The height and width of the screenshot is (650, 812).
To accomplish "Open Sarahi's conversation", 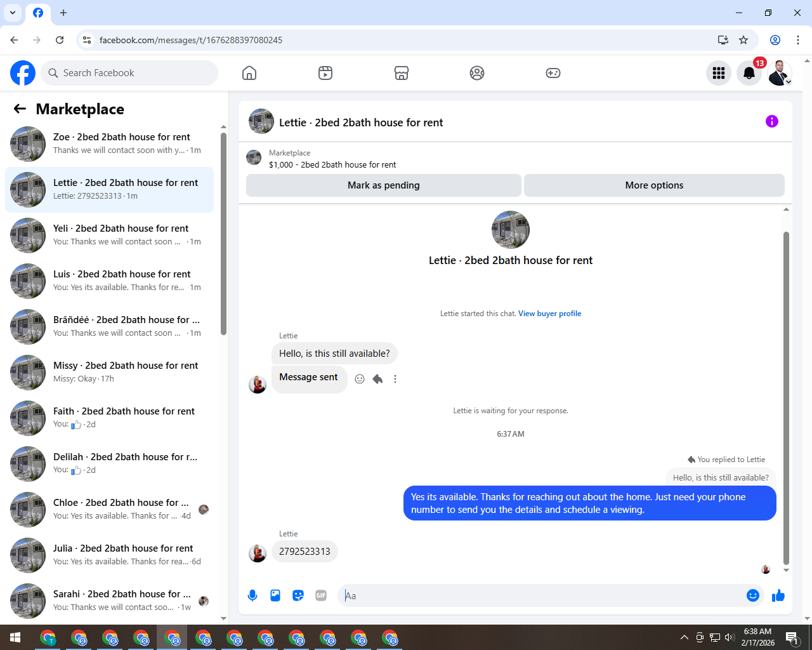I will 109,601.
